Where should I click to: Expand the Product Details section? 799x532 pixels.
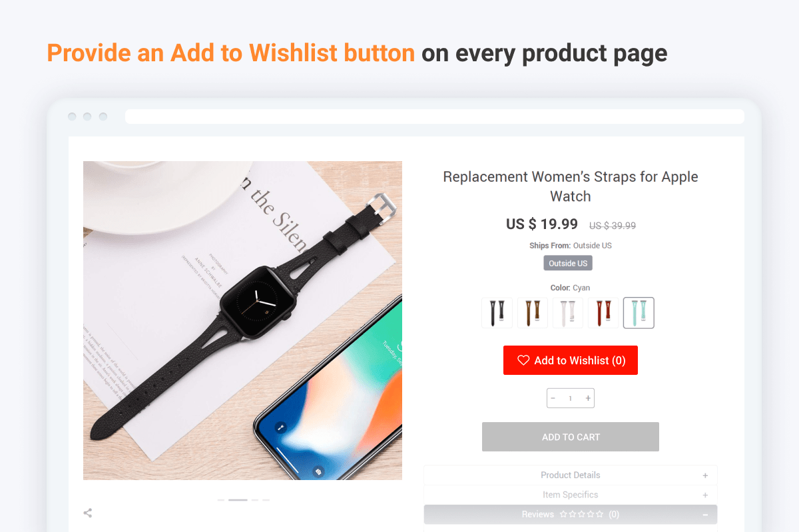[571, 475]
